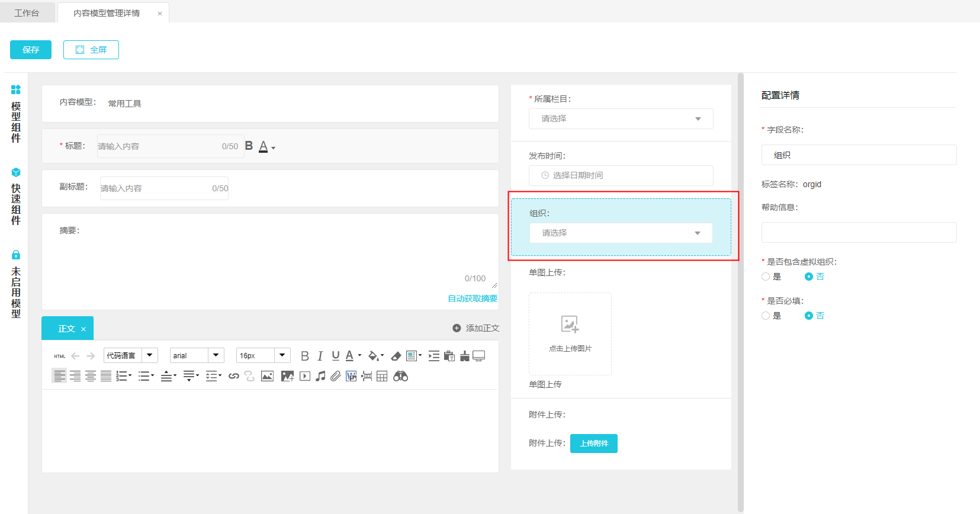
Task: Align text left in the editor
Action: pos(59,376)
